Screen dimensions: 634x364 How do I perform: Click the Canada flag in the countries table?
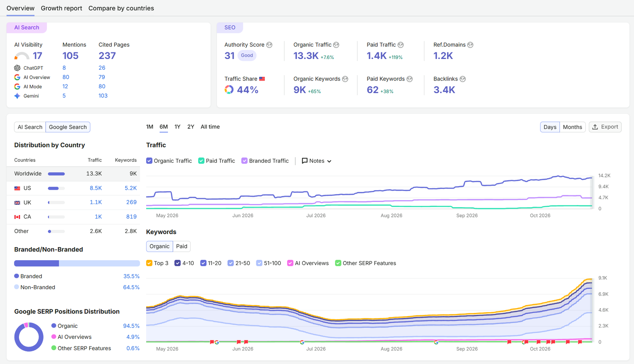pos(17,217)
